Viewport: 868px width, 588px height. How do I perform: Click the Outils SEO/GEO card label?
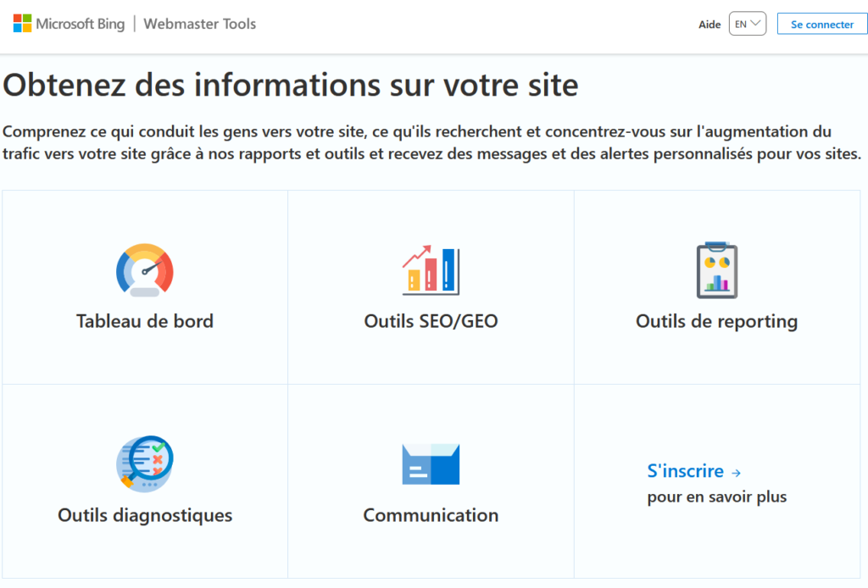[x=431, y=321]
